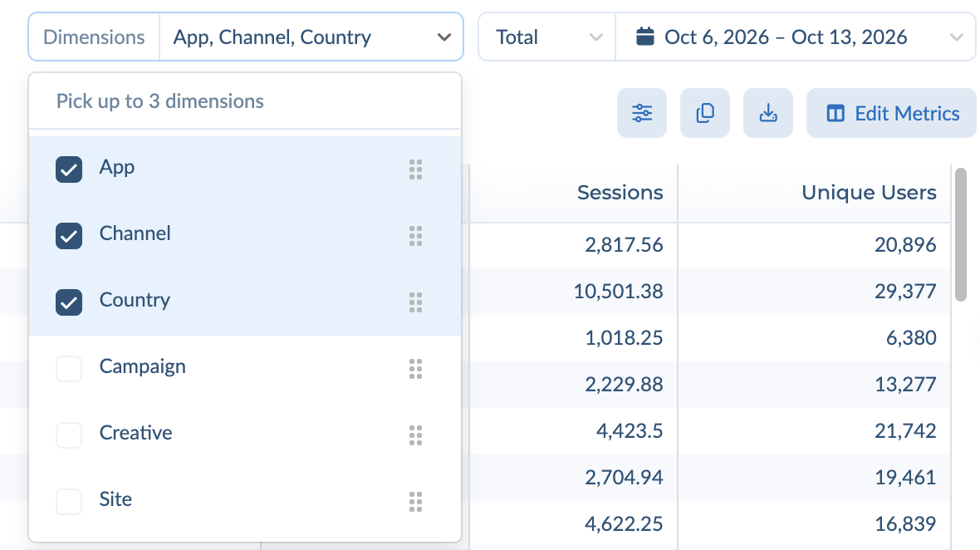Grab the drag handle for Country

point(415,302)
